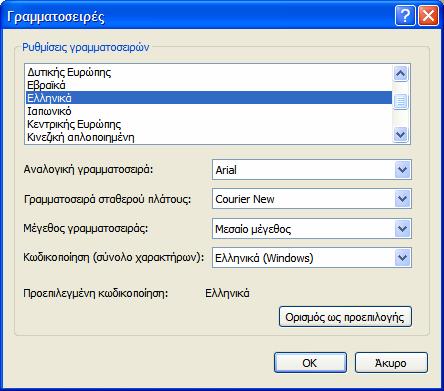Click the list scrollbar down arrow
This screenshot has width=444, height=391.
[x=400, y=135]
